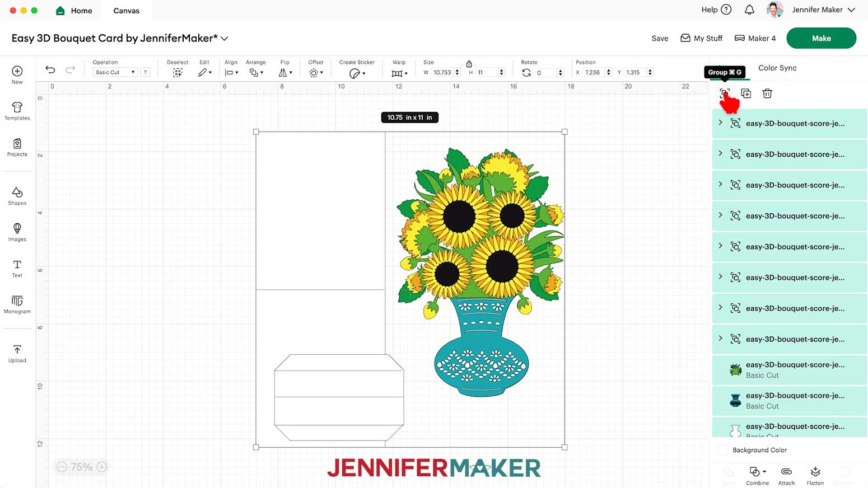Click the Width stepper arrows

coord(457,72)
